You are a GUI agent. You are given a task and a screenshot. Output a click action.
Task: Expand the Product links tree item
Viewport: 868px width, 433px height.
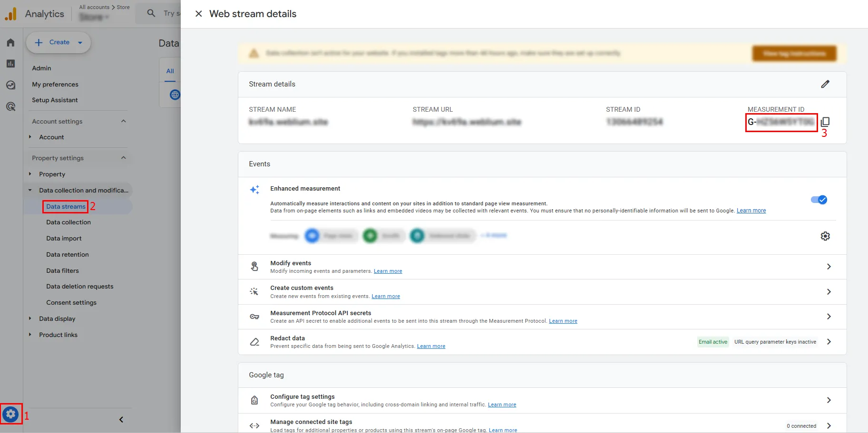(x=30, y=335)
